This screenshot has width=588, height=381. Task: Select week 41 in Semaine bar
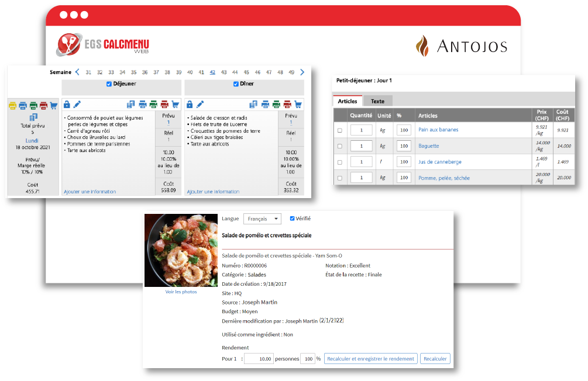201,72
